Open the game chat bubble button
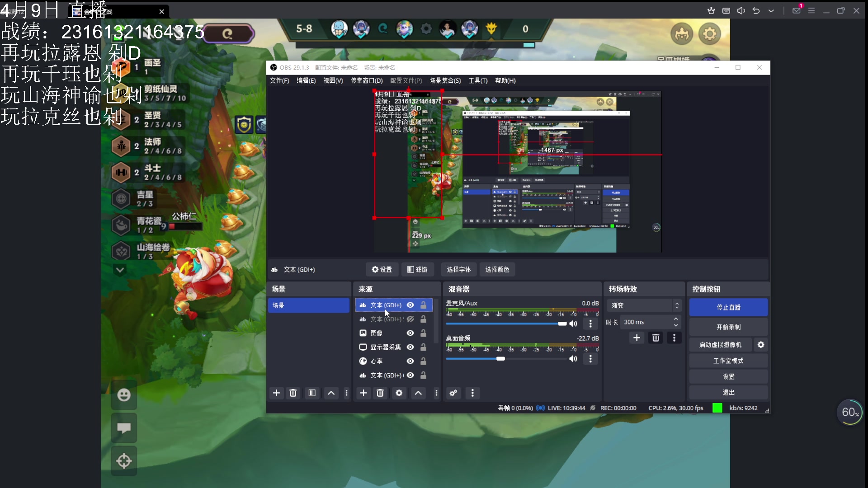Viewport: 868px width, 488px height. coord(124,428)
